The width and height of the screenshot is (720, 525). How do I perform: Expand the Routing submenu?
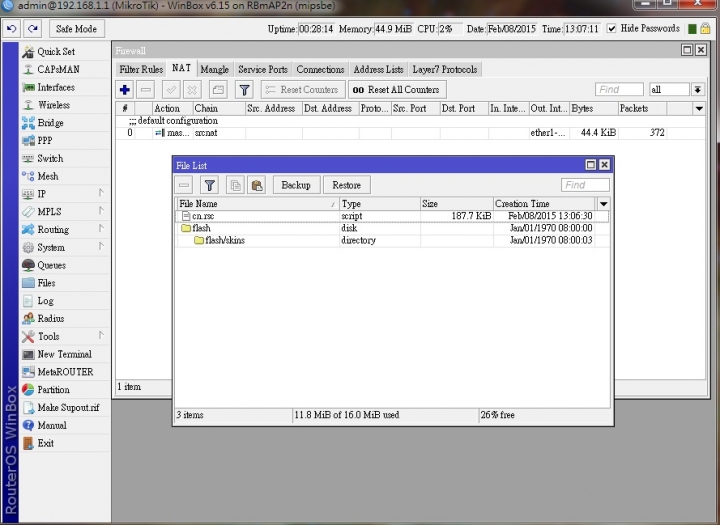tap(65, 230)
